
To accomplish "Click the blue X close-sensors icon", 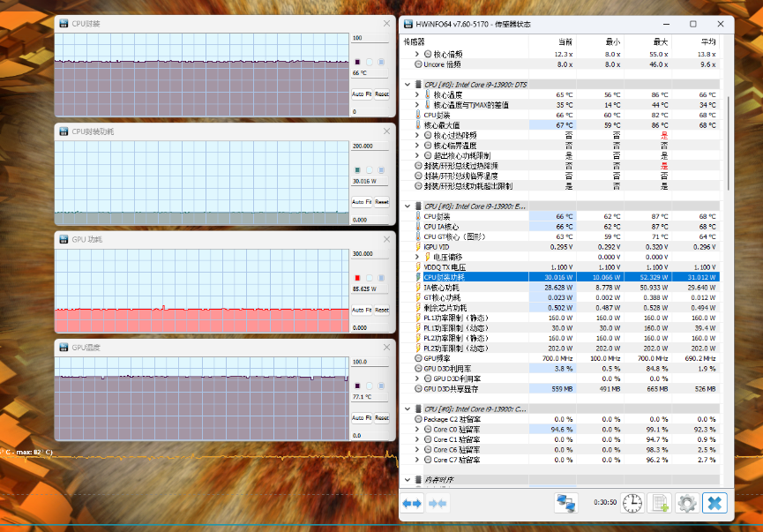I will (714, 503).
